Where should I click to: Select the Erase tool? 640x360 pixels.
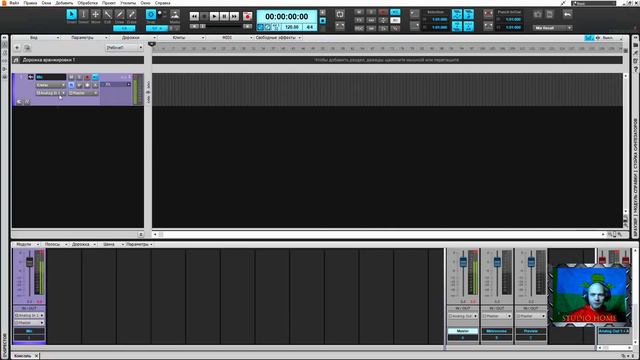131,15
